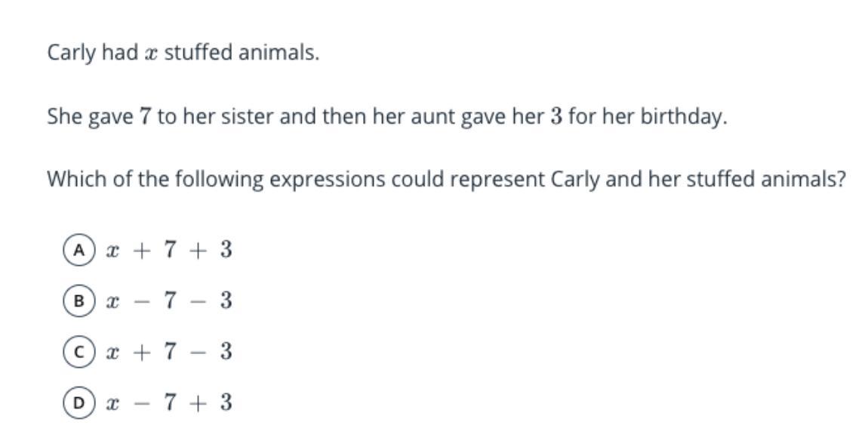
Task: Click the expression x − 7 − 3
Action: tap(169, 301)
